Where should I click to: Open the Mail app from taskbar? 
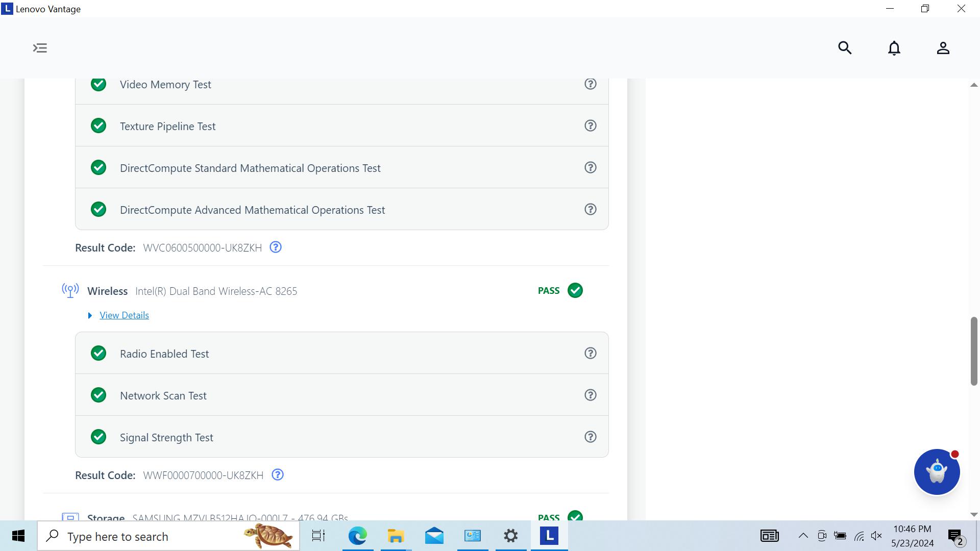tap(434, 536)
